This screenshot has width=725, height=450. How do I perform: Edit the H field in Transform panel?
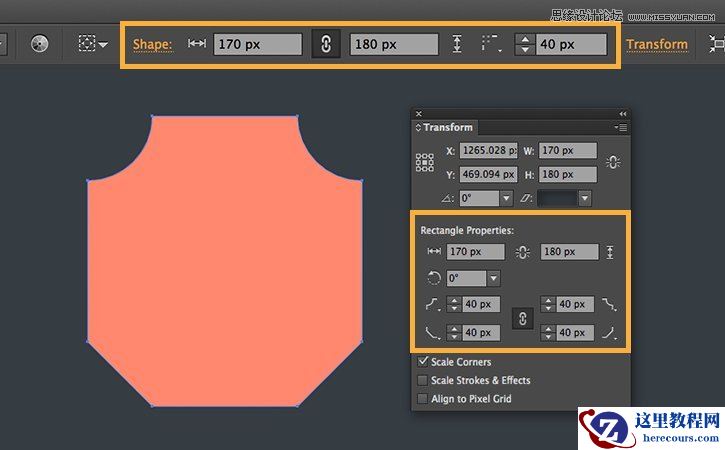coord(568,174)
